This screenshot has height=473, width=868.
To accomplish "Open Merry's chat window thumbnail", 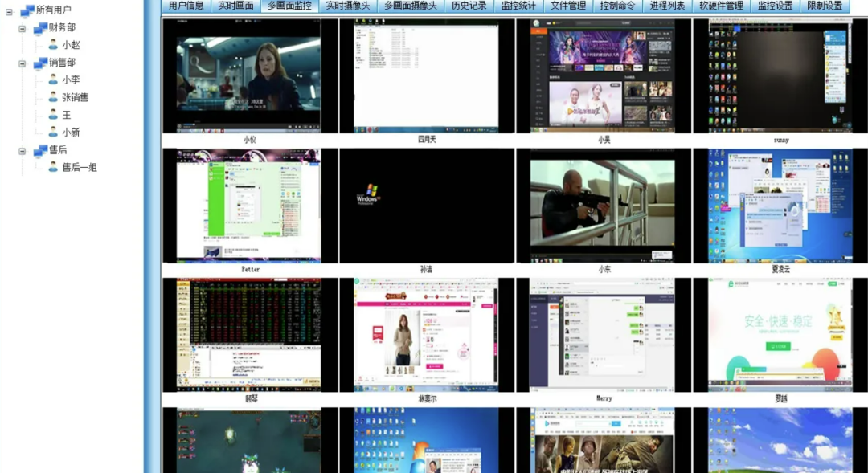I will (604, 335).
